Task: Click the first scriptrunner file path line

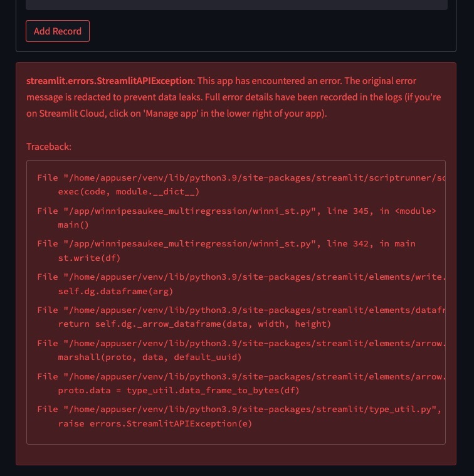Action: point(241,177)
